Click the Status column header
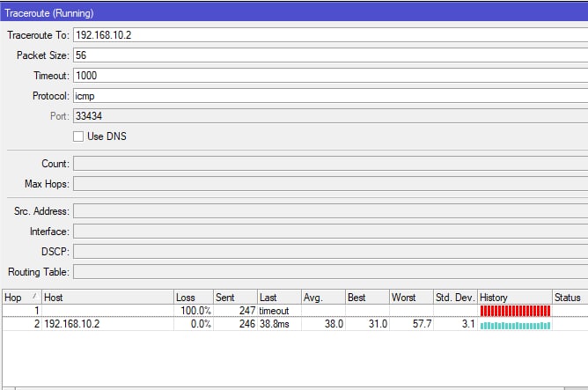Viewport: 588px width, 390px height. 570,298
